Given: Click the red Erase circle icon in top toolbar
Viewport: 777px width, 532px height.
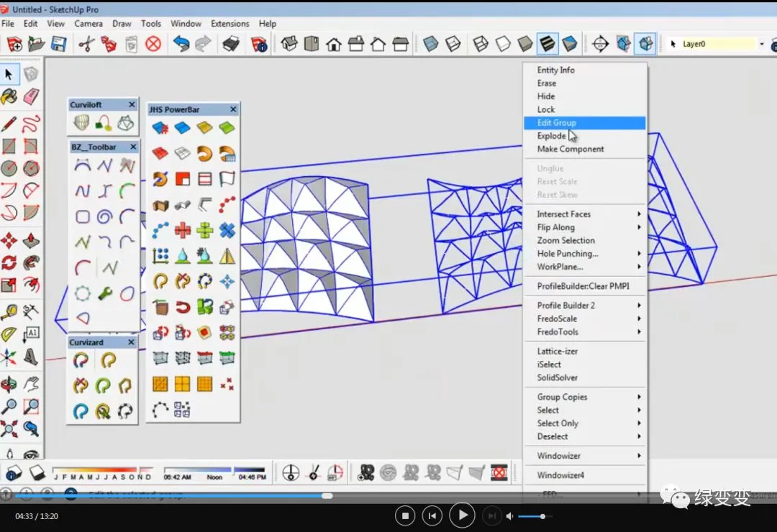Looking at the screenshot, I should click(x=153, y=44).
